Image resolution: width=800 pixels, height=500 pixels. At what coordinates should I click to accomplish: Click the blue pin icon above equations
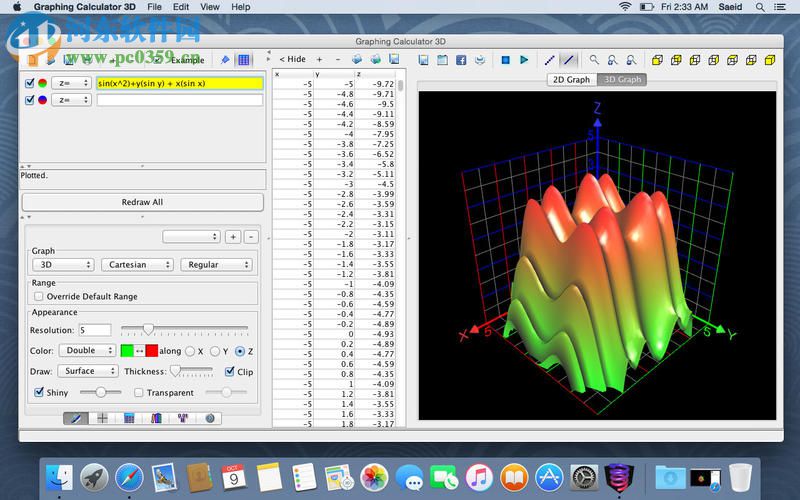[x=225, y=60]
